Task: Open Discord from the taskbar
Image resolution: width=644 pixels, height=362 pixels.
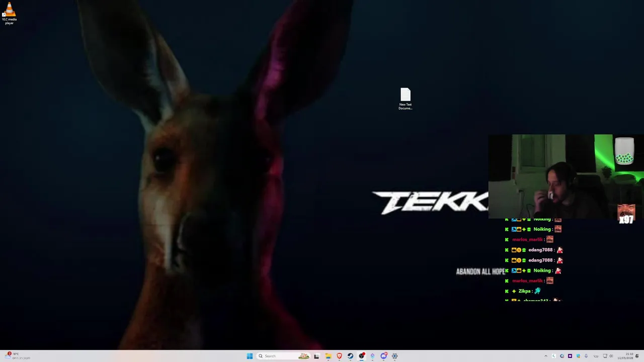Action: click(x=383, y=356)
